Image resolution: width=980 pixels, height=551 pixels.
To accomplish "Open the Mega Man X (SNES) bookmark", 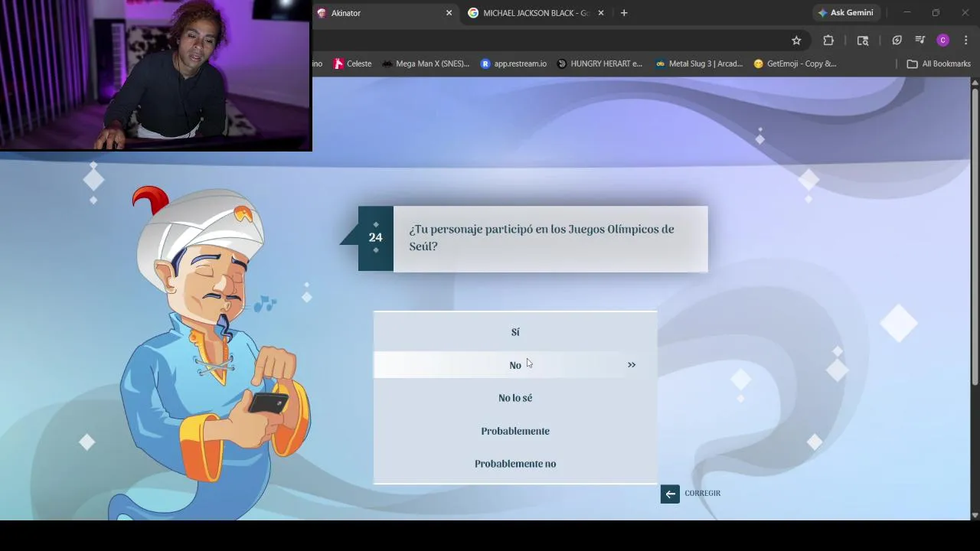I will click(x=426, y=64).
